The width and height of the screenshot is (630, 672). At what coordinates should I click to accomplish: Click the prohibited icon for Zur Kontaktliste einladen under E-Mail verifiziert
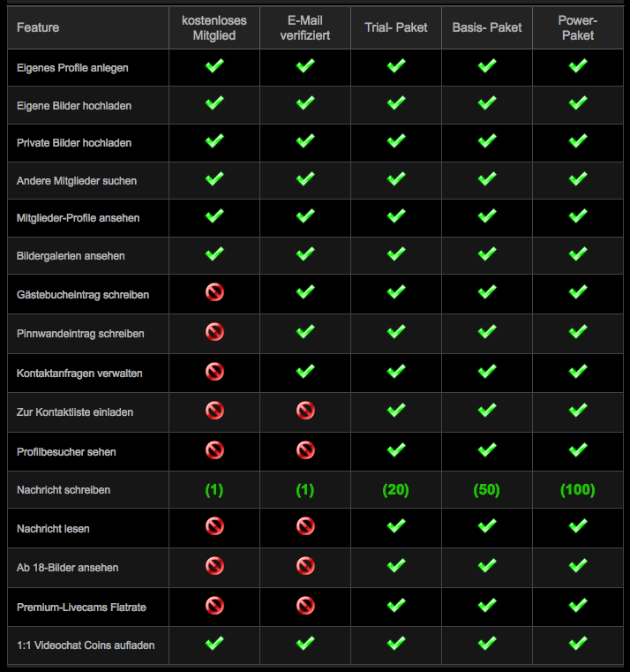(305, 411)
